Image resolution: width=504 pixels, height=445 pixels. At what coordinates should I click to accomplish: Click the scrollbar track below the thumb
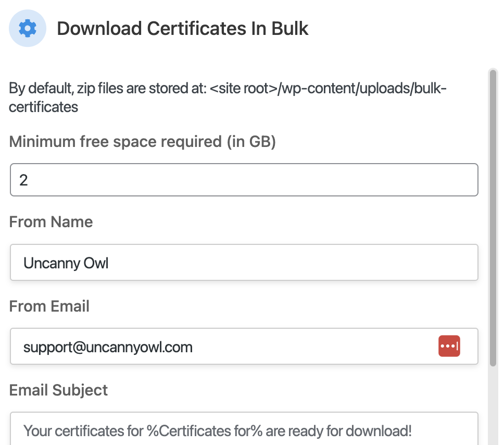(493, 406)
